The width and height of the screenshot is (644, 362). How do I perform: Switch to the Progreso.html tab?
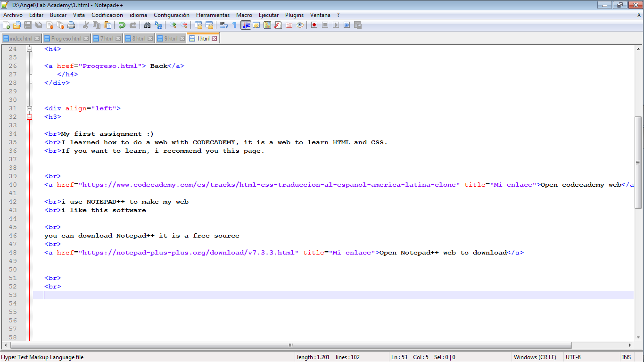(66, 39)
